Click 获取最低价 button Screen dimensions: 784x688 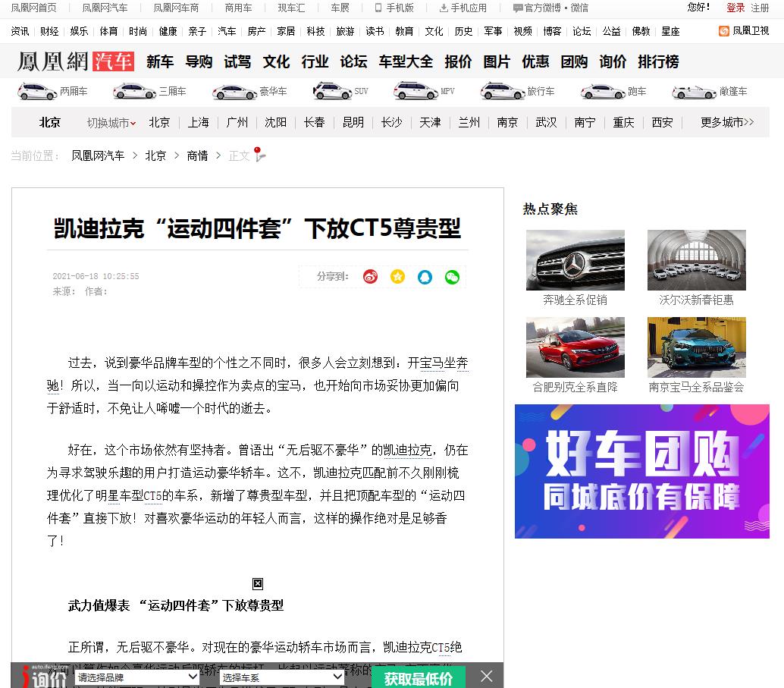(x=418, y=677)
